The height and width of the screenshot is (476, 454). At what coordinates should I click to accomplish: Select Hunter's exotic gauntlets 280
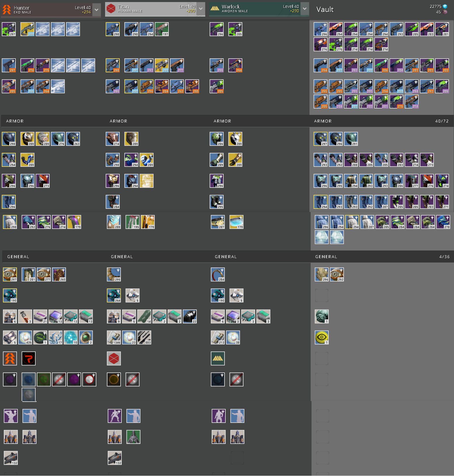point(27,160)
